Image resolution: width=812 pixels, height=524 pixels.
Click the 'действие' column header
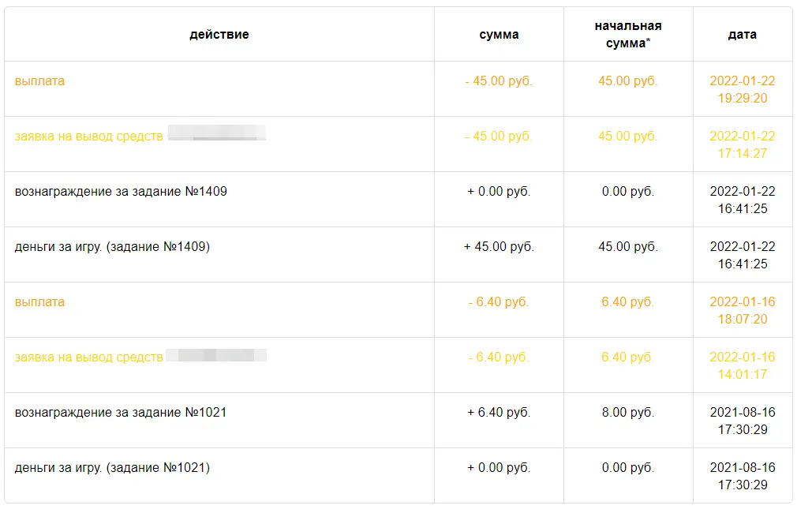tap(219, 35)
